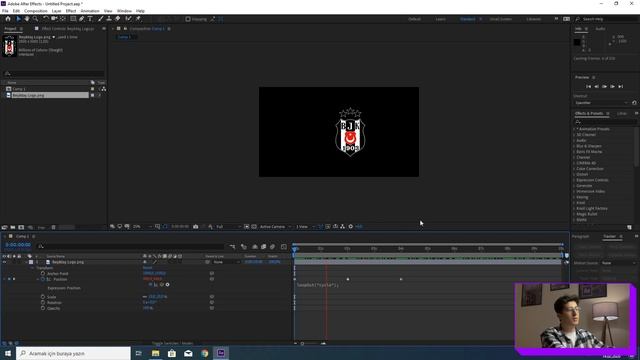Open the File menu

click(x=5, y=11)
